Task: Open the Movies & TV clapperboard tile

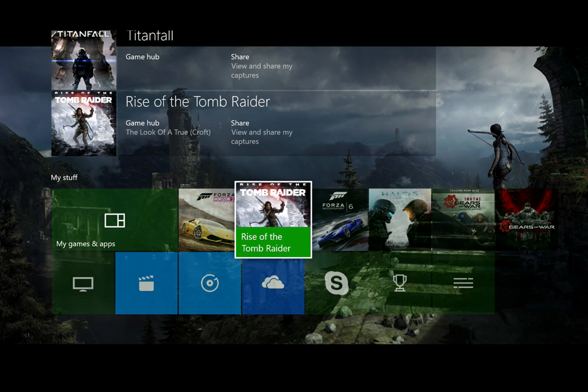Action: [x=146, y=283]
